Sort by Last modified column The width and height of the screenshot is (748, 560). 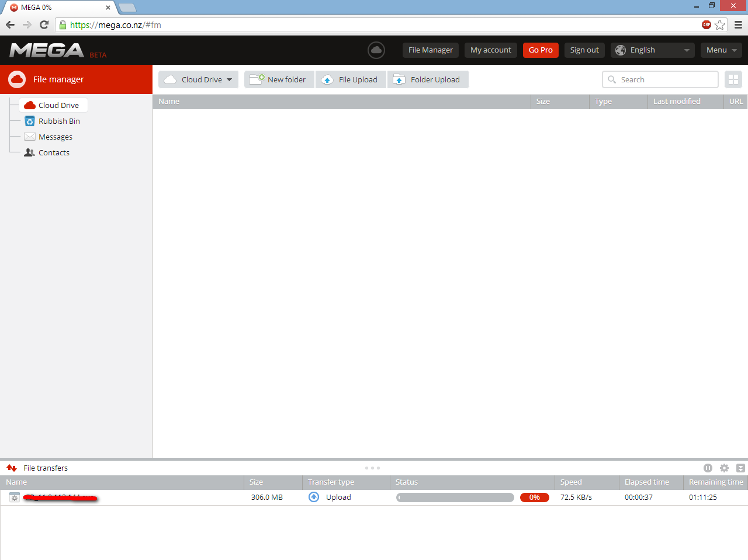pyautogui.click(x=685, y=102)
